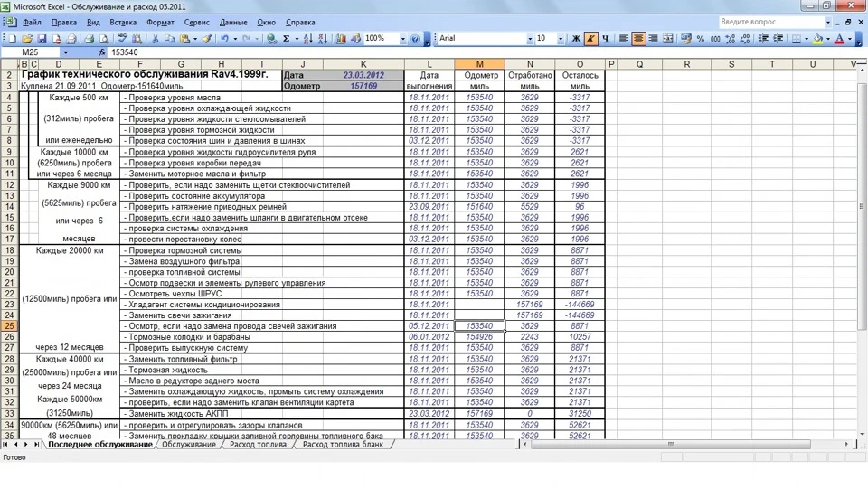Select date cell 23.03.2012 in row 2
This screenshot has height=489, width=868.
coord(363,75)
